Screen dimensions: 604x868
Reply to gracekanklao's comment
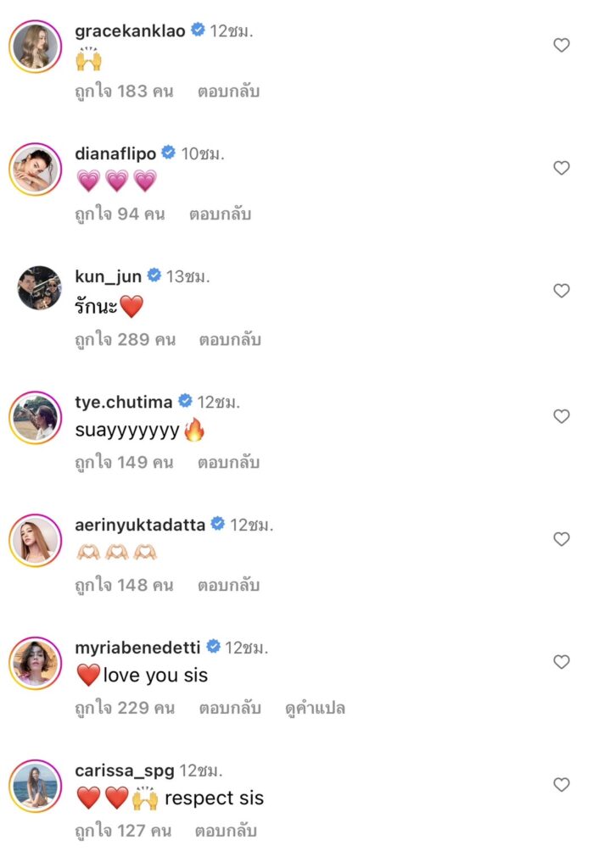tap(228, 92)
